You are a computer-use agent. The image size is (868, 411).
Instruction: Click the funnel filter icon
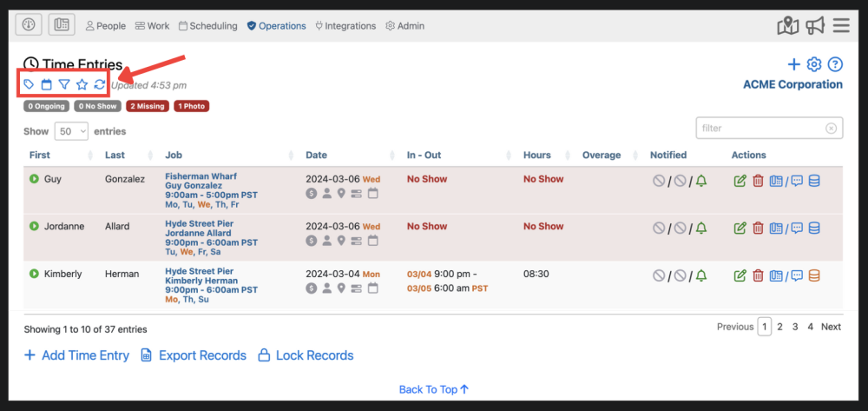point(64,84)
